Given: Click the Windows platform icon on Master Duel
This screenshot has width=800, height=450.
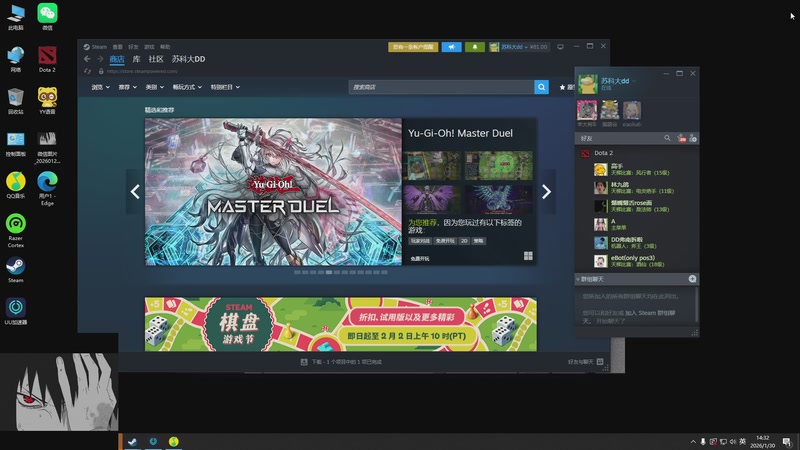Looking at the screenshot, I should click(x=528, y=256).
